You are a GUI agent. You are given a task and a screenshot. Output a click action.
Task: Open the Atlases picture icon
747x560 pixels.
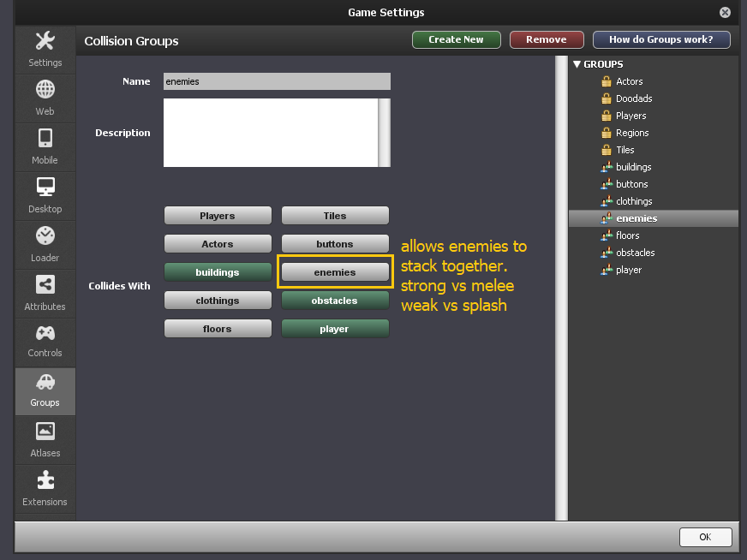(45, 432)
